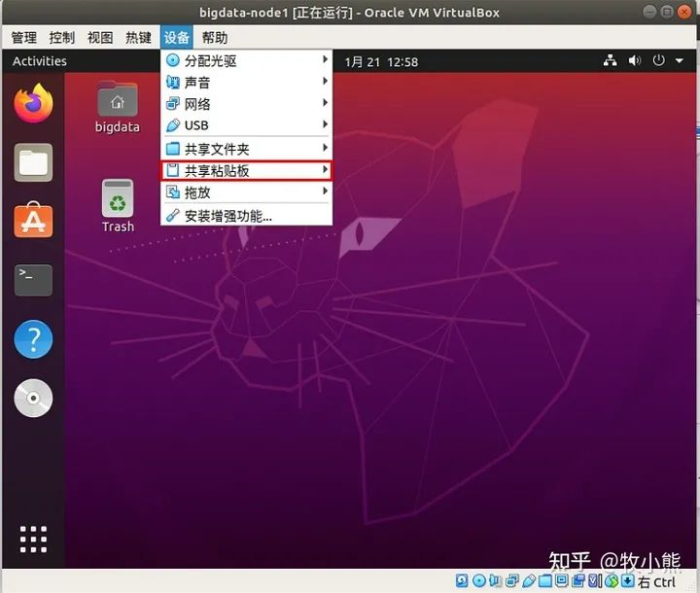Viewport: 700px width, 593px height.
Task: Choose USB menu entry
Action: [247, 125]
